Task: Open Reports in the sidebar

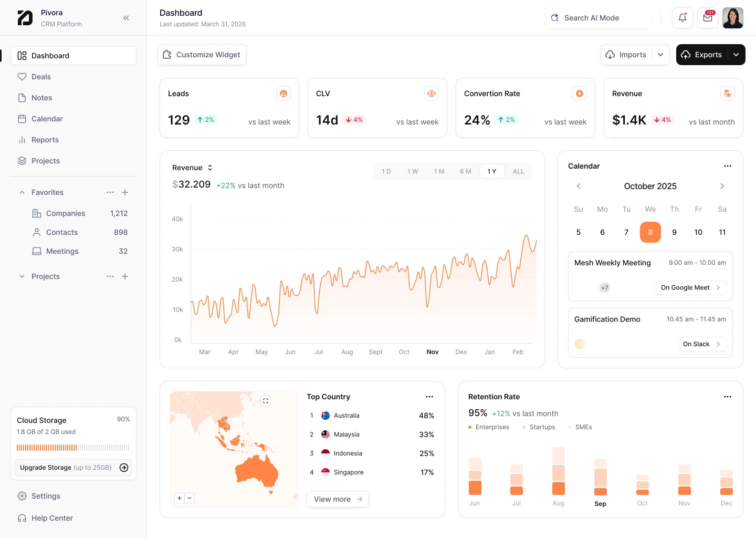Action: [x=73, y=140]
